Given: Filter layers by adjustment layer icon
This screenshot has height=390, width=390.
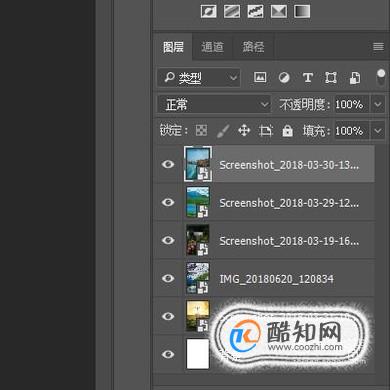Looking at the screenshot, I should 284,78.
